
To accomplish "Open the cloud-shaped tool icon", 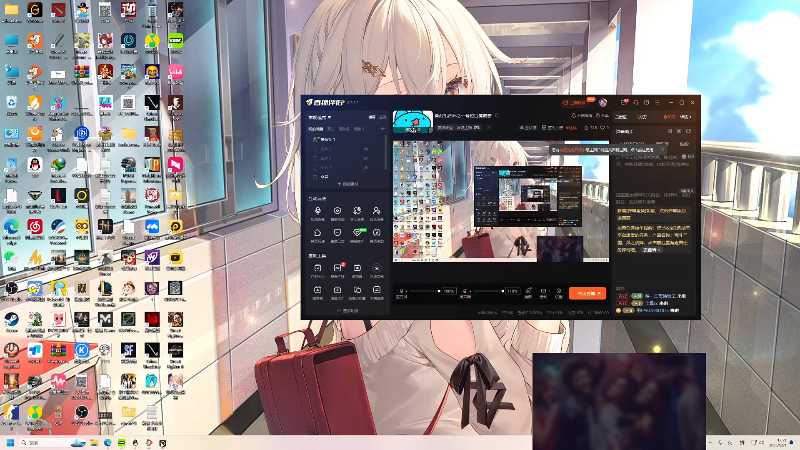I will coord(317,233).
